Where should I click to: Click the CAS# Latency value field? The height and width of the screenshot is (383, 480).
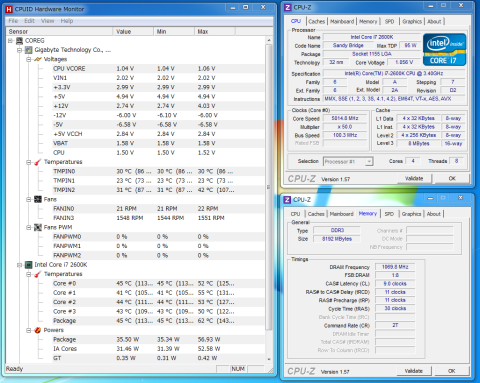(x=395, y=284)
